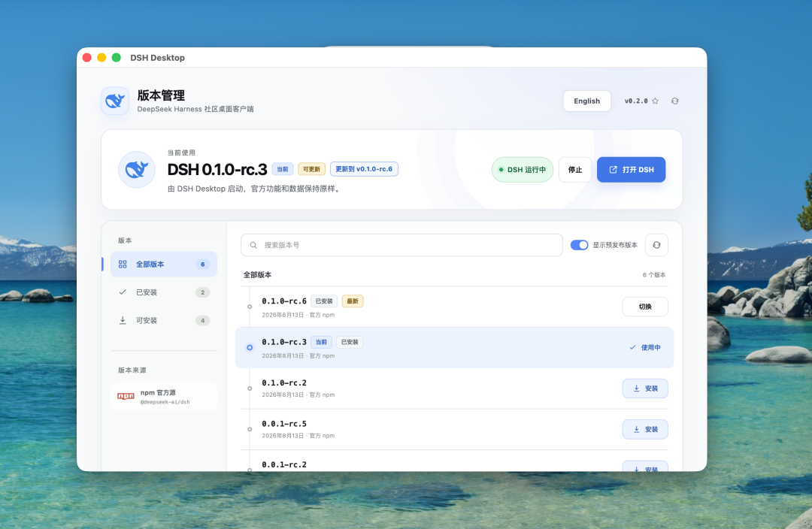Select the radio marker of 0.1.0-rc.3
Screen dimensions: 812x529
(250, 347)
